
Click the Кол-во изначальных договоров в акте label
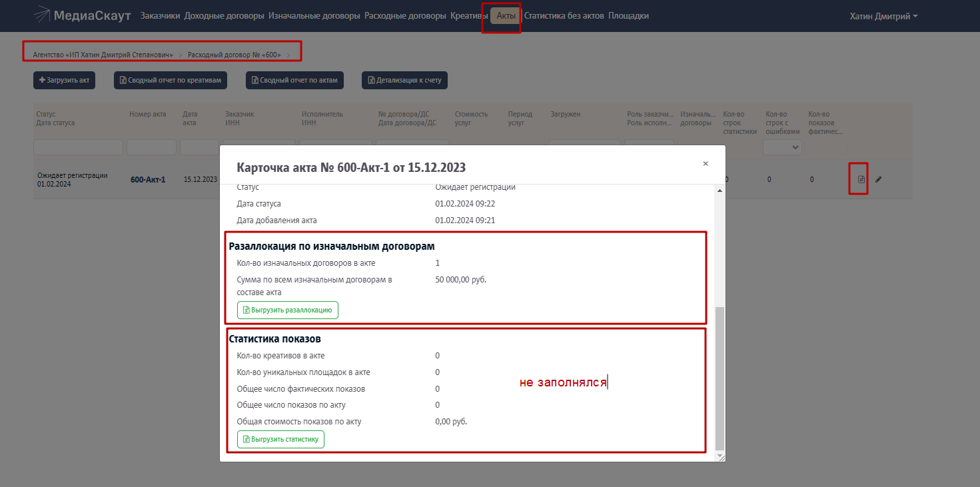(306, 263)
